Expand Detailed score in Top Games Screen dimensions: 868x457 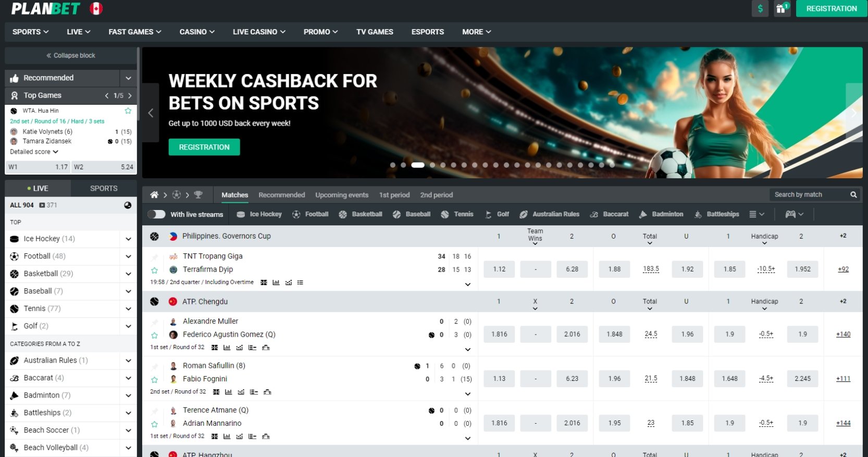[x=34, y=152]
